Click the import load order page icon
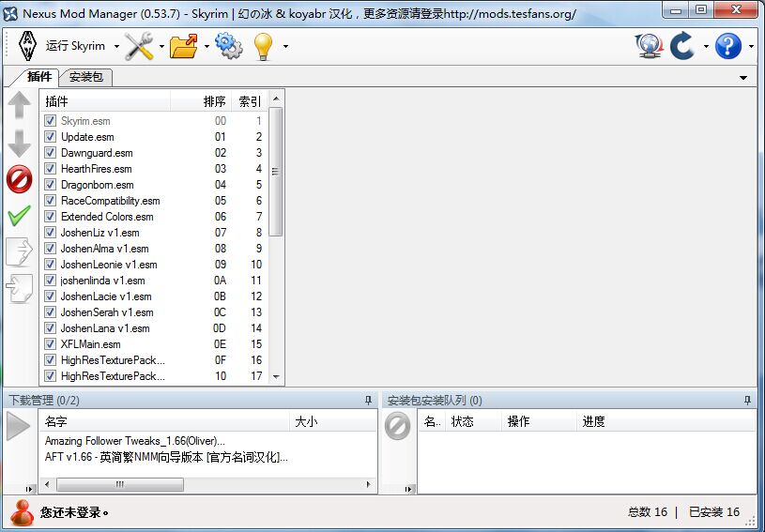 coord(20,288)
